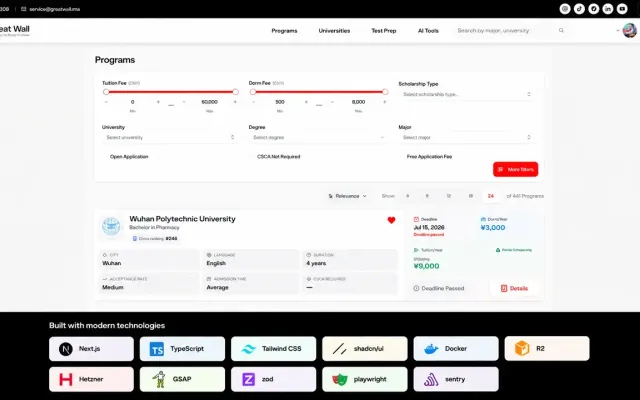Image resolution: width=640 pixels, height=400 pixels.
Task: Click the sentry technology card
Action: coord(456,379)
